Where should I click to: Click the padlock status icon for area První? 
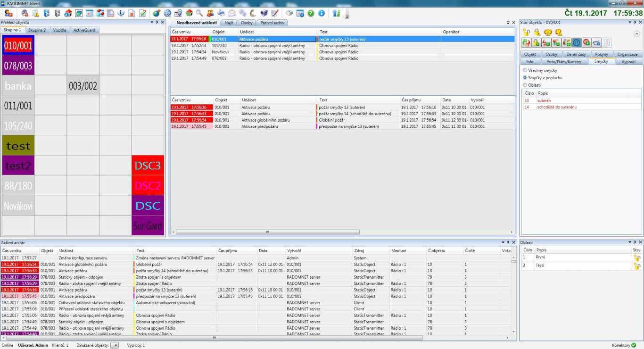(x=636, y=258)
